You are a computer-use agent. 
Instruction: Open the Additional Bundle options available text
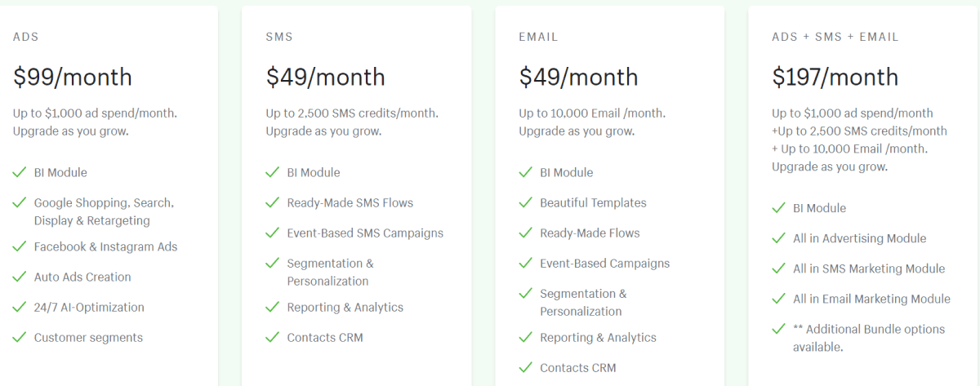(x=868, y=338)
